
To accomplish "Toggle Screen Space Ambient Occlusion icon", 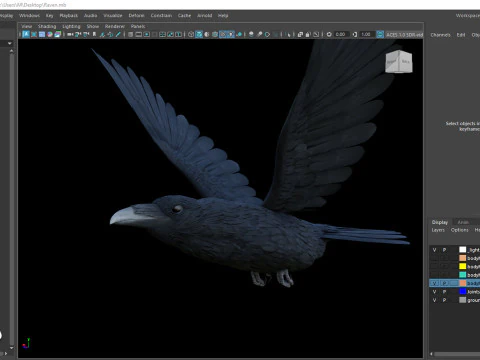I will coord(251,34).
